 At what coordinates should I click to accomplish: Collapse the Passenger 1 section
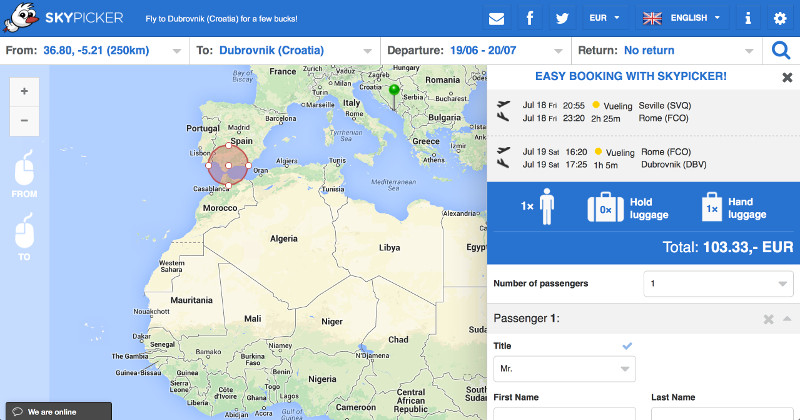pos(787,318)
